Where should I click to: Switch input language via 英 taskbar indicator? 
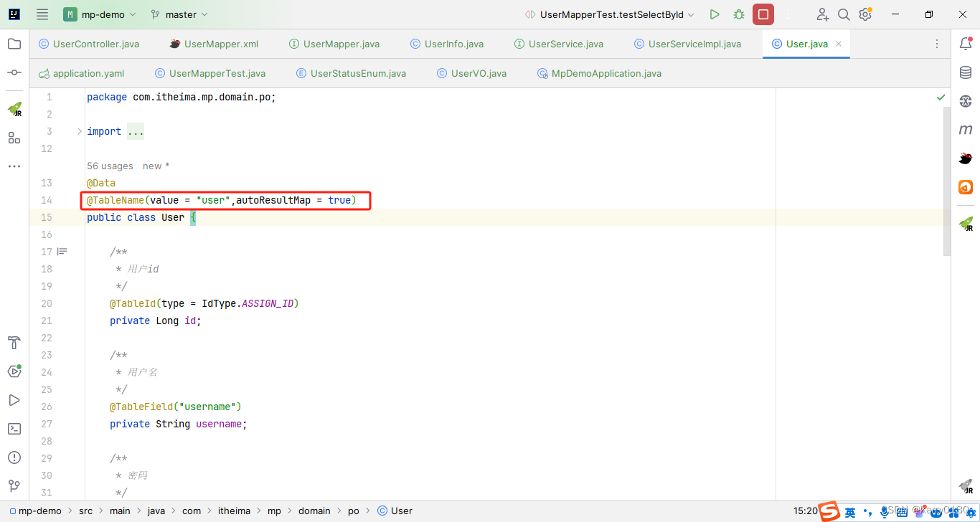[x=849, y=511]
